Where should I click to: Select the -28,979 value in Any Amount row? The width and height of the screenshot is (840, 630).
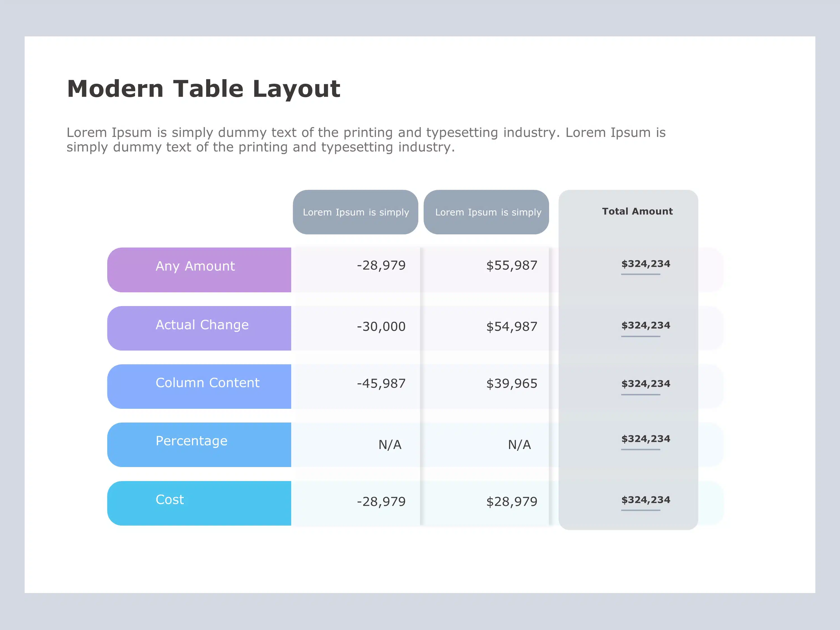click(381, 265)
